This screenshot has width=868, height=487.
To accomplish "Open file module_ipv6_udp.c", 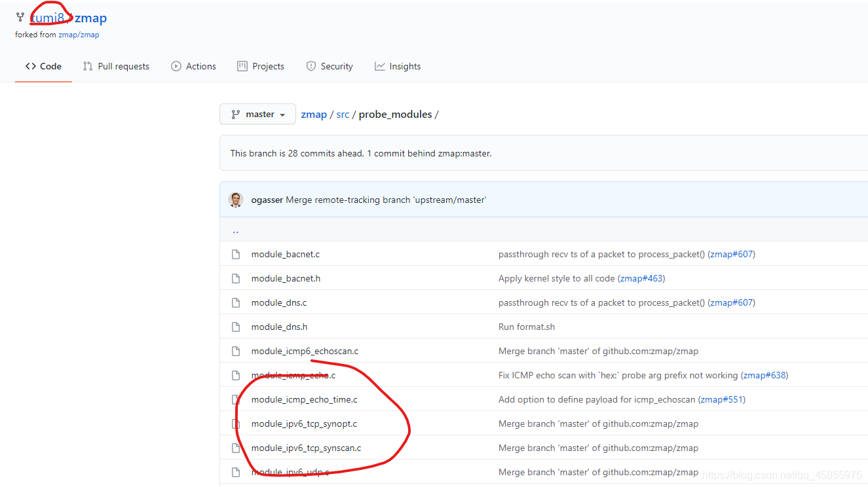I will (290, 472).
